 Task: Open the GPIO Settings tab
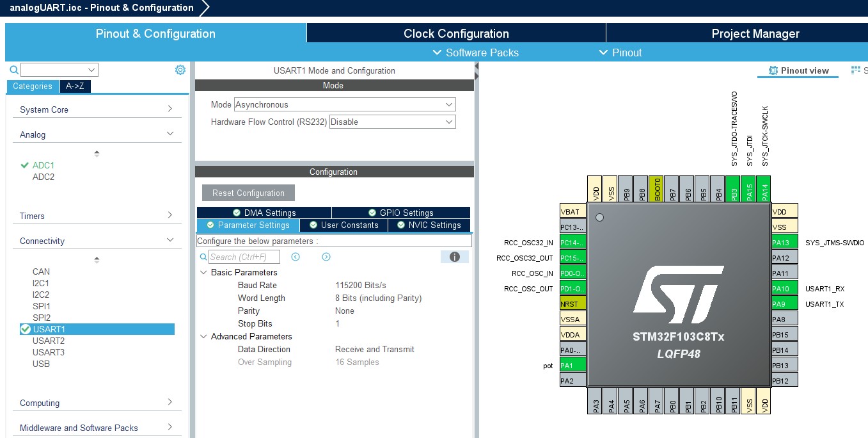[x=401, y=213]
